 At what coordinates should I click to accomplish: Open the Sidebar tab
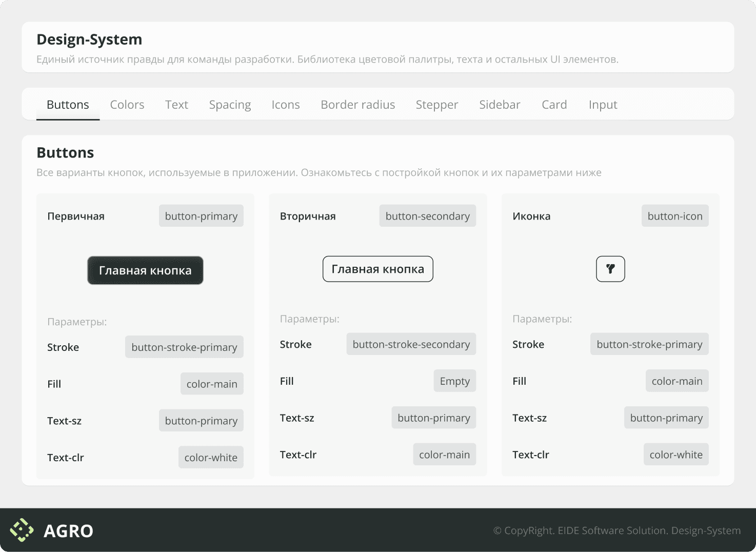pyautogui.click(x=500, y=105)
